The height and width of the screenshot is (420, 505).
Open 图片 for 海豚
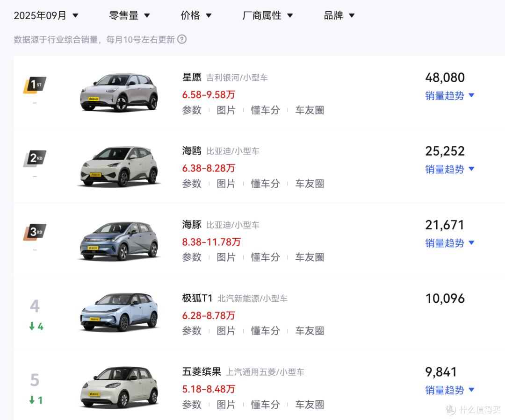point(226,257)
